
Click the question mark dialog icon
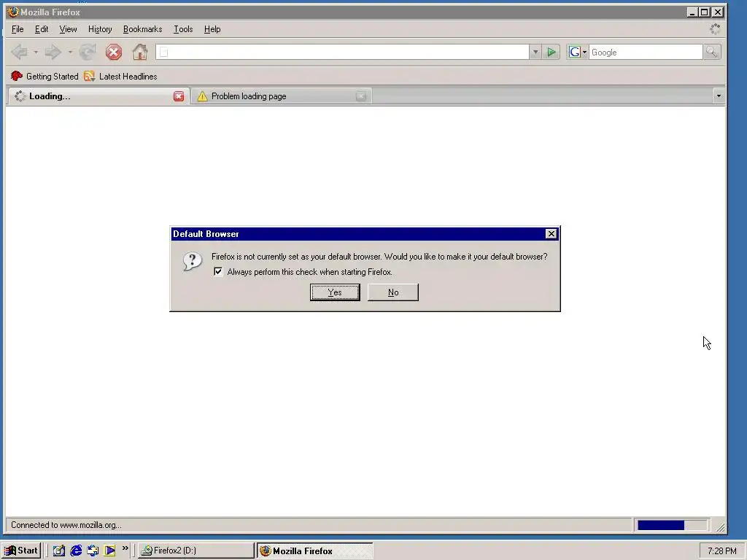click(x=192, y=262)
